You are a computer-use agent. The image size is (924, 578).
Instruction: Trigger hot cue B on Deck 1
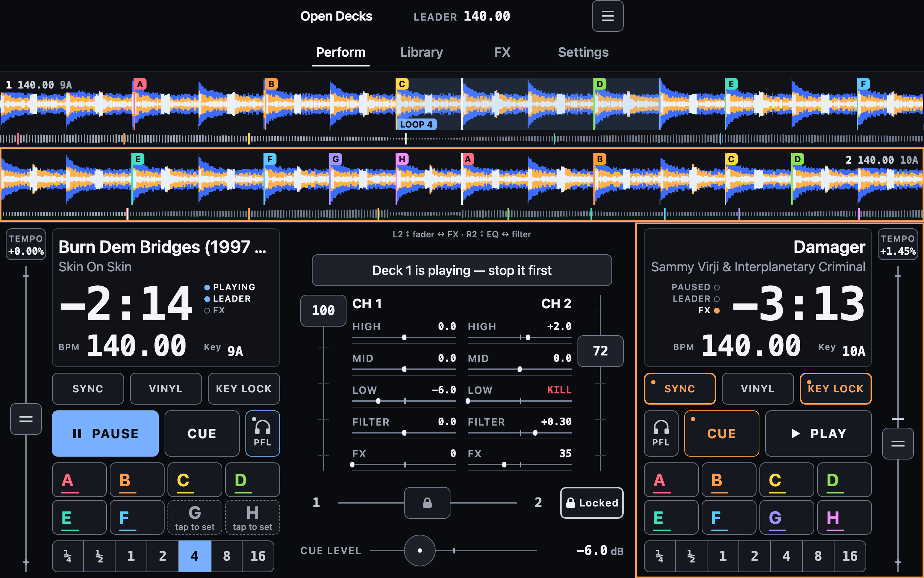(x=137, y=480)
